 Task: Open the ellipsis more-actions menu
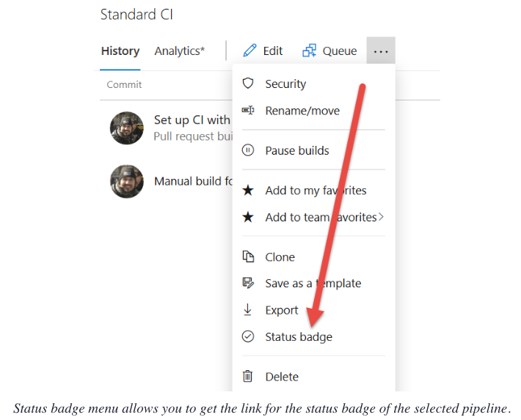click(x=381, y=51)
